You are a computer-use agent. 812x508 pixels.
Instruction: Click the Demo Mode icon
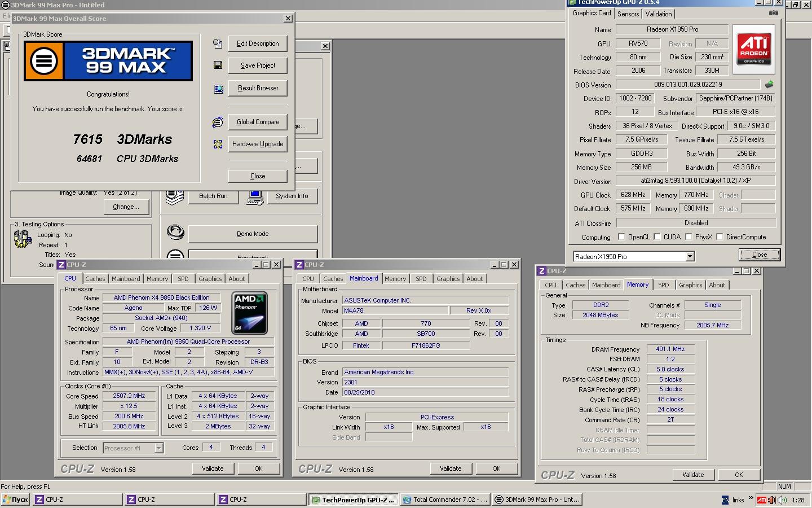[175, 232]
